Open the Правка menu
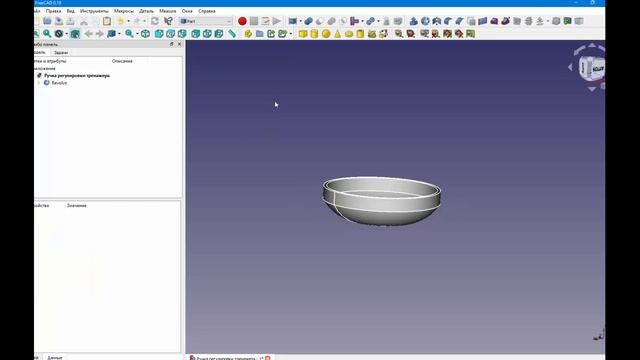 [x=53, y=11]
